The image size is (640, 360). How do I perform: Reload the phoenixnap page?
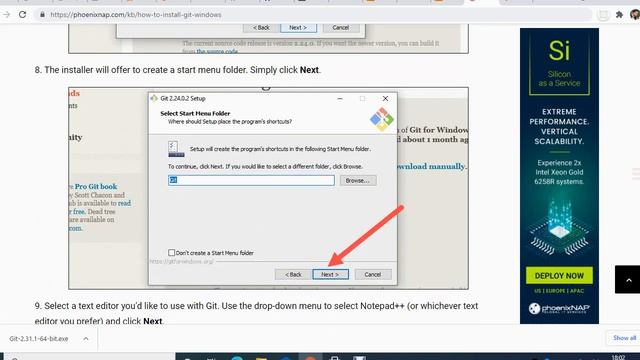click(22, 15)
